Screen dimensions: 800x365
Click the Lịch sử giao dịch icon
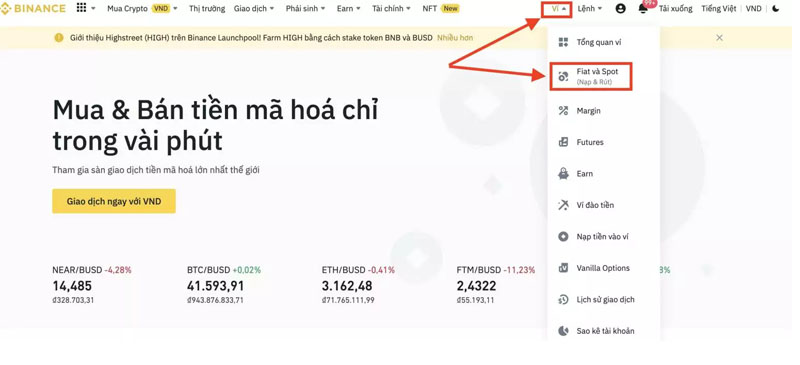563,300
